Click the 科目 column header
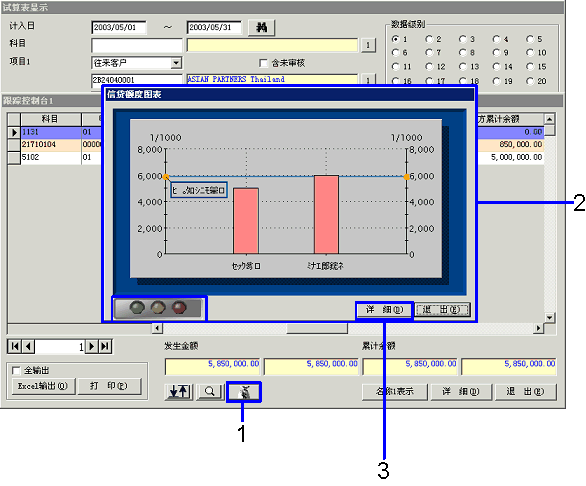This screenshot has width=586, height=486. pos(50,119)
